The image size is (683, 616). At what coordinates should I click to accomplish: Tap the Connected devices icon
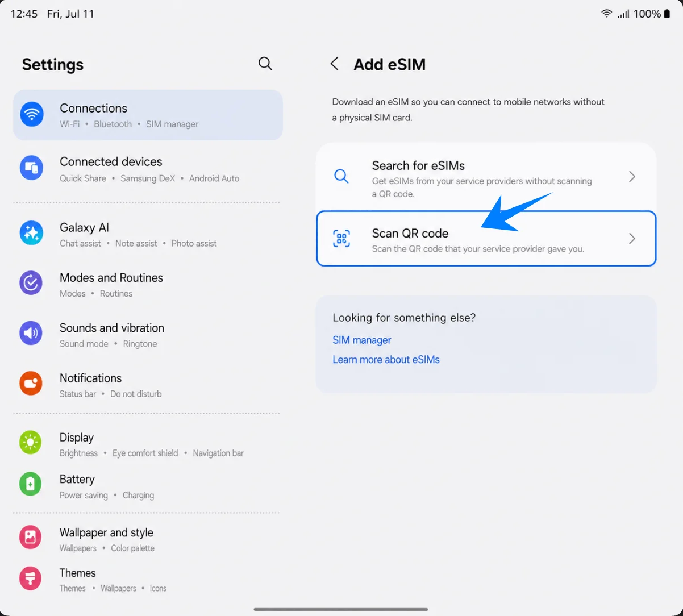coord(31,168)
